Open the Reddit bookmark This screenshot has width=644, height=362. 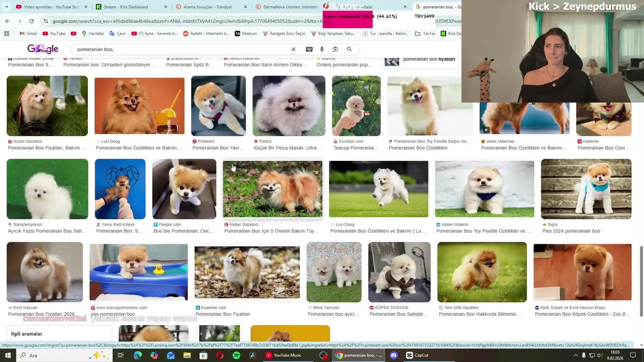coord(206,34)
